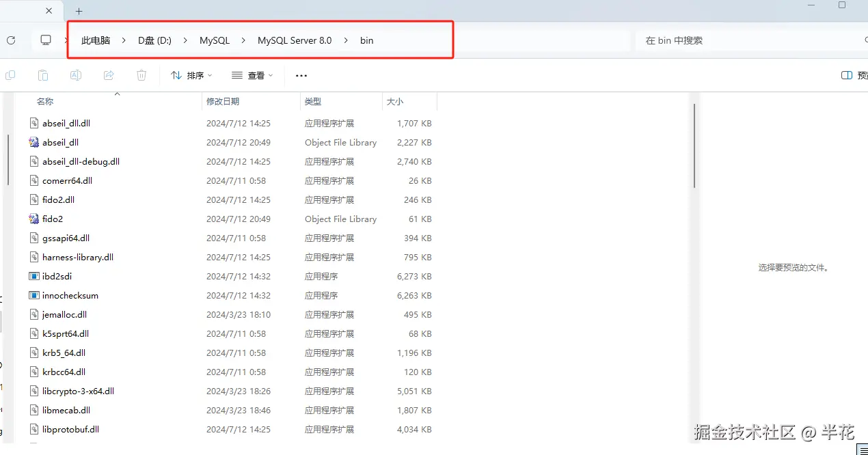Viewport: 868px width, 455px height.
Task: Click the 在 bin 中搜索 search field
Action: pyautogui.click(x=750, y=40)
